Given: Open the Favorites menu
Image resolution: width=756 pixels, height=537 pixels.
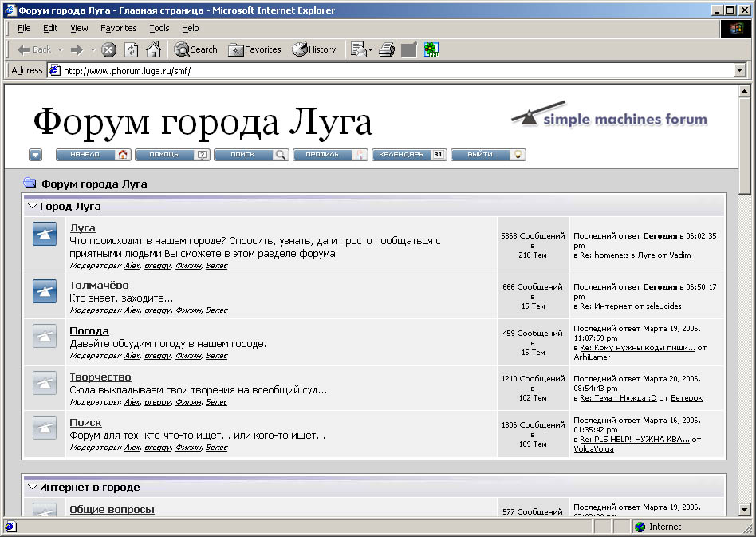Looking at the screenshot, I should 118,28.
